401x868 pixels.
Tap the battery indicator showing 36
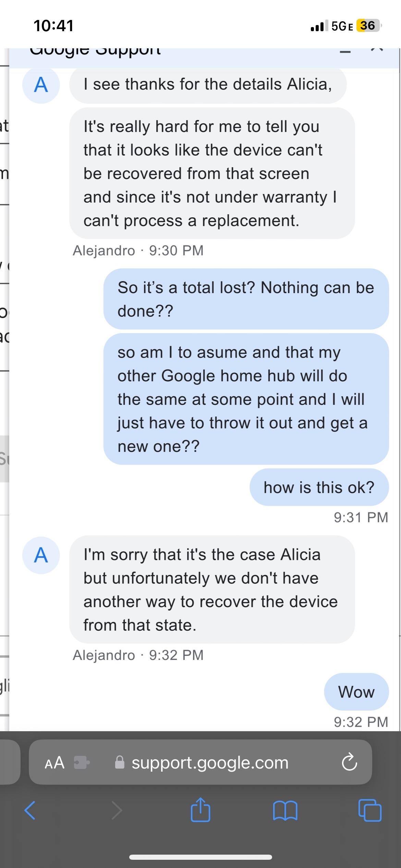pos(368,26)
